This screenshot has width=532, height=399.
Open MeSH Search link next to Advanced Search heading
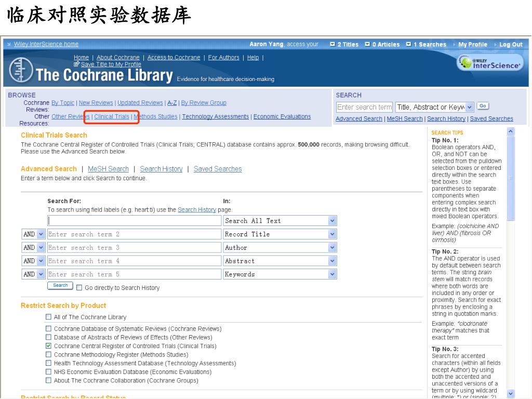tap(108, 169)
